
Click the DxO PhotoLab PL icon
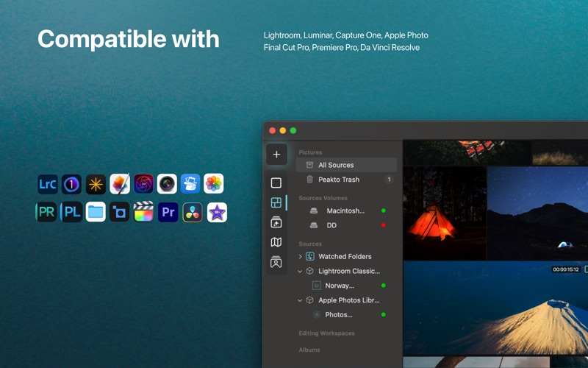[71, 212]
